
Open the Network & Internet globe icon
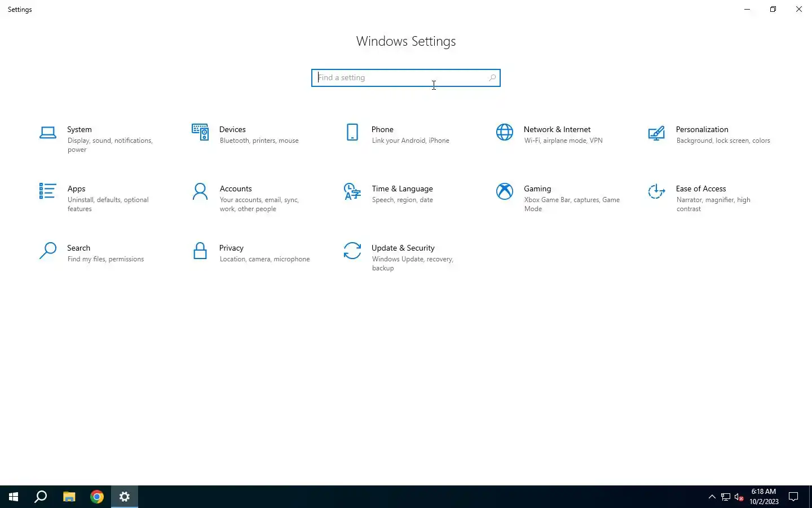click(505, 133)
